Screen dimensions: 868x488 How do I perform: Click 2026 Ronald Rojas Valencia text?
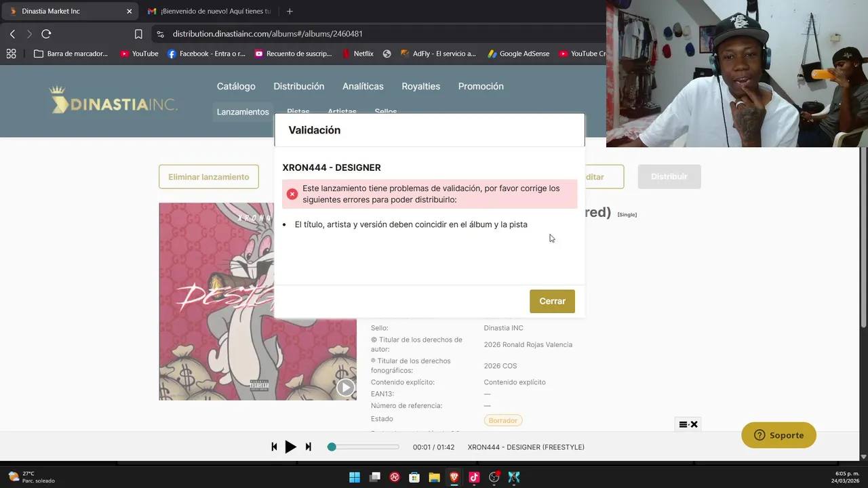coord(528,344)
